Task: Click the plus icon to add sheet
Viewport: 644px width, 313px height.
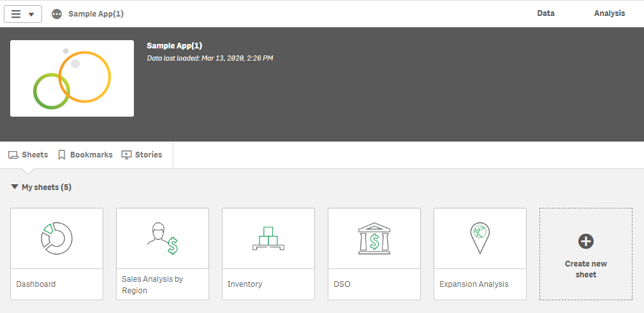Action: pos(585,241)
